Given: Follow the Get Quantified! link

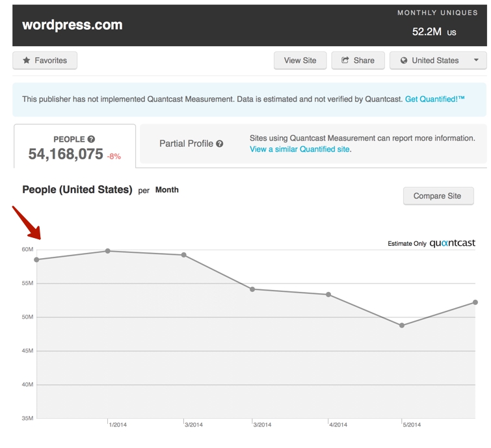Looking at the screenshot, I should pyautogui.click(x=434, y=99).
